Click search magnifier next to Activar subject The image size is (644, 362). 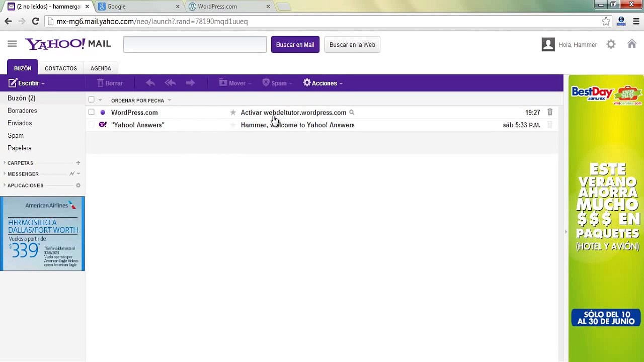[352, 113]
